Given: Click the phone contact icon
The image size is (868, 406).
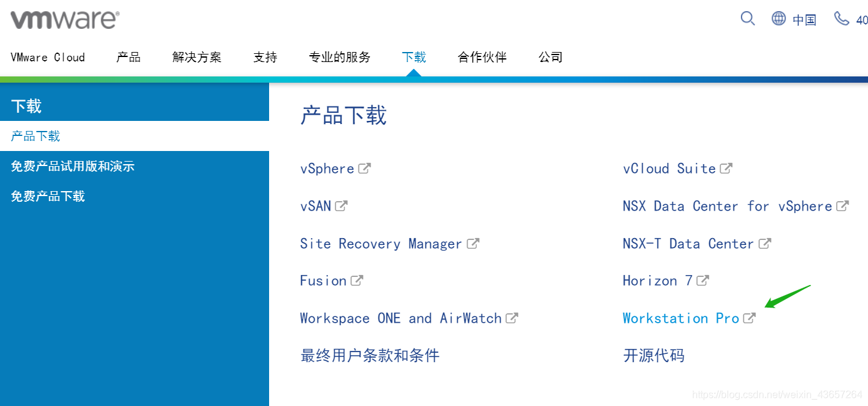Looking at the screenshot, I should tap(842, 18).
